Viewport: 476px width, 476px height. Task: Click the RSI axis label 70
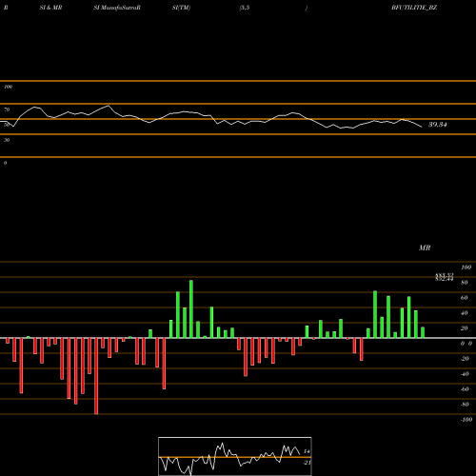pos(7,109)
